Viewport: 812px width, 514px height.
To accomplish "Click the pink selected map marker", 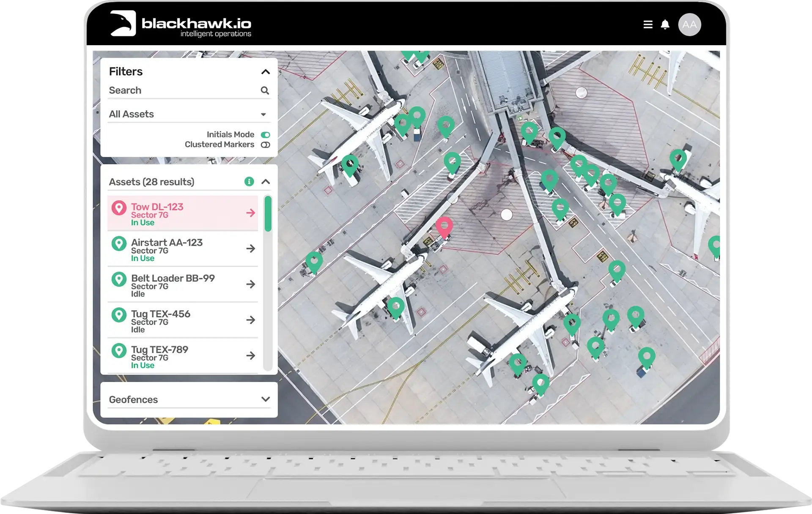I will point(444,227).
